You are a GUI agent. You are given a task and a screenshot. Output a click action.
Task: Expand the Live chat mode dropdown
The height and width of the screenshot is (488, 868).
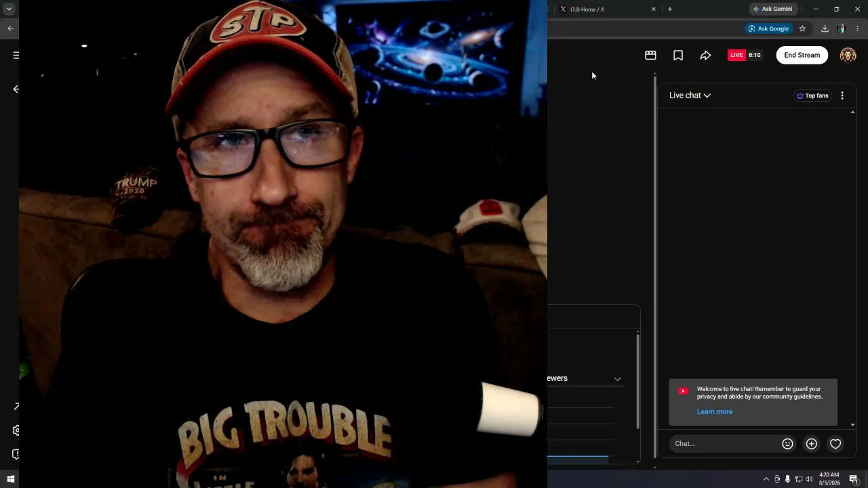point(690,96)
